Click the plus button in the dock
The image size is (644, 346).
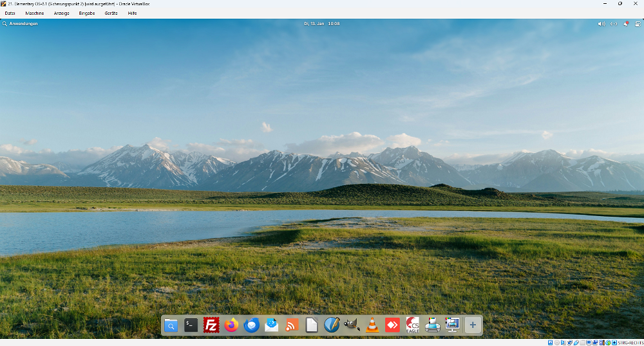point(473,325)
